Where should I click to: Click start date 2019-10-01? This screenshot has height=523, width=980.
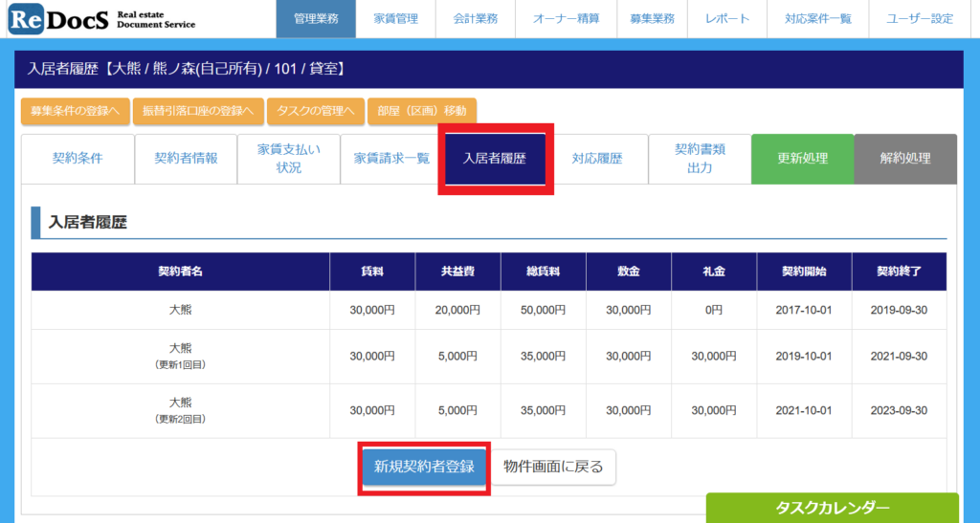(804, 357)
